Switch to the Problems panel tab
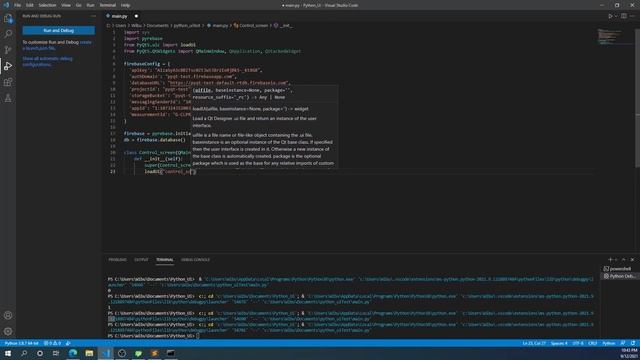Screen dimensions: 640x360 coord(118,260)
